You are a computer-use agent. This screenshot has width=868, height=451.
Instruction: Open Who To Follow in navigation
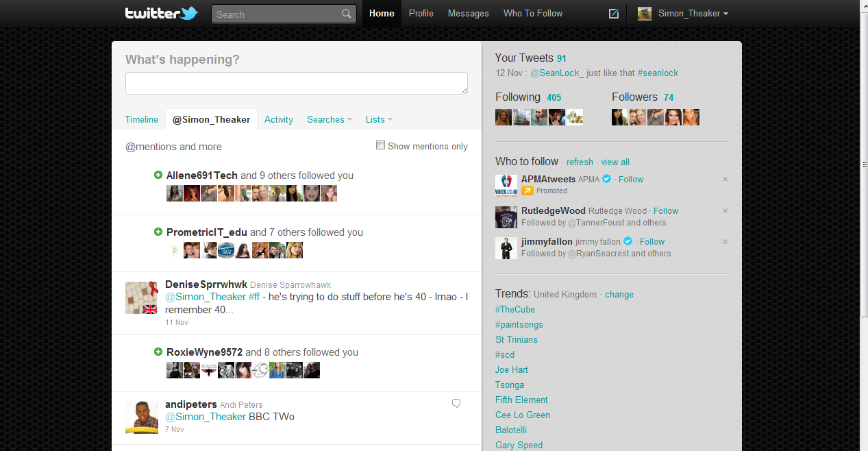pyautogui.click(x=533, y=13)
